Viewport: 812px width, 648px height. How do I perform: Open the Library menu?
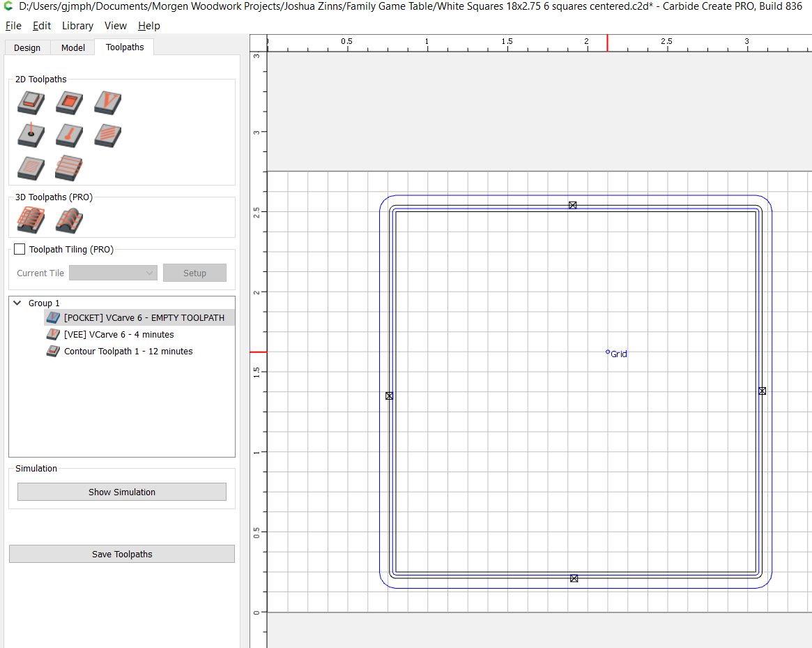click(77, 26)
